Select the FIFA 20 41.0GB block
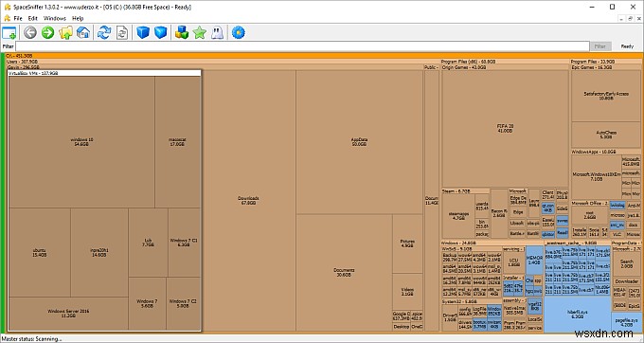Image resolution: width=644 pixels, height=343 pixels. [505, 128]
